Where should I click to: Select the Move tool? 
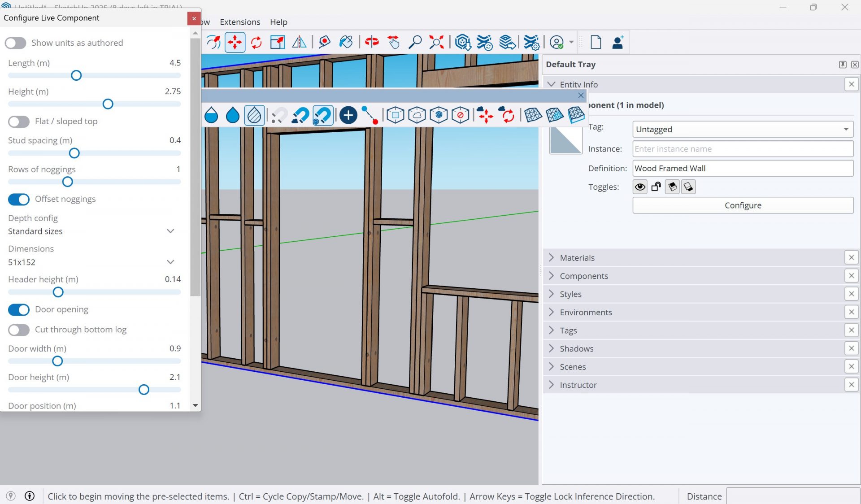click(235, 42)
